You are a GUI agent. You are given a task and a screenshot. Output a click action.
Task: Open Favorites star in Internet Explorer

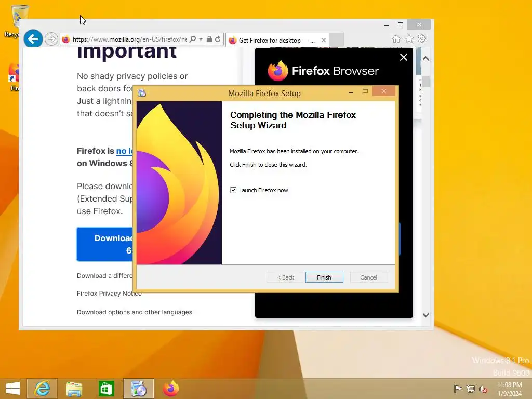coord(409,38)
